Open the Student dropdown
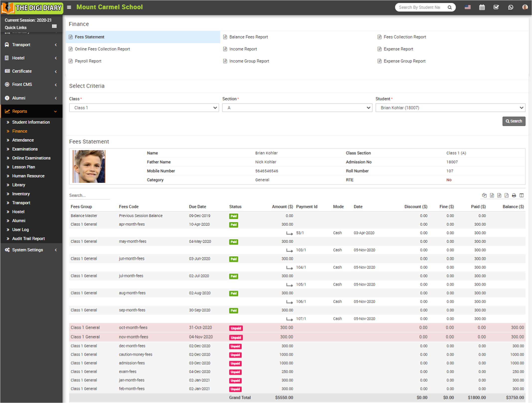The image size is (532, 403). click(450, 108)
